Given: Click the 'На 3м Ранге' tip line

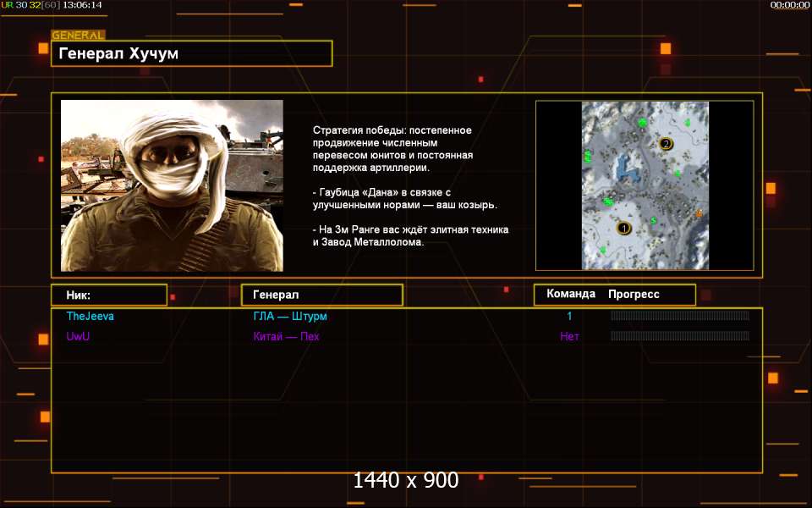Looking at the screenshot, I should point(411,236).
